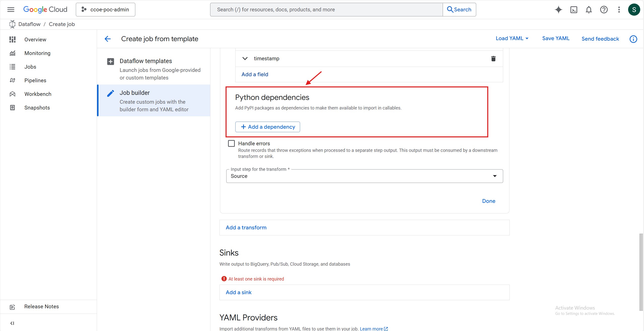Open the Load YAML dropdown
The image size is (644, 331).
[x=512, y=38]
